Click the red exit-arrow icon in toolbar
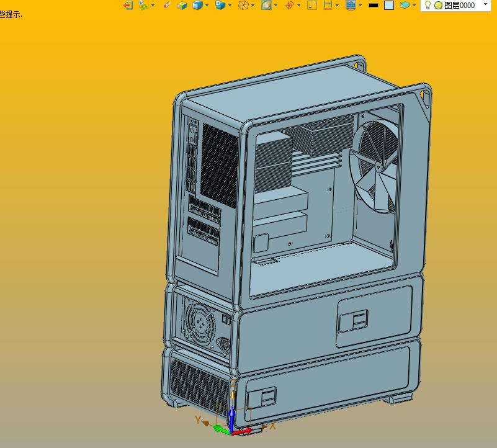This screenshot has height=448, width=497. click(x=128, y=5)
